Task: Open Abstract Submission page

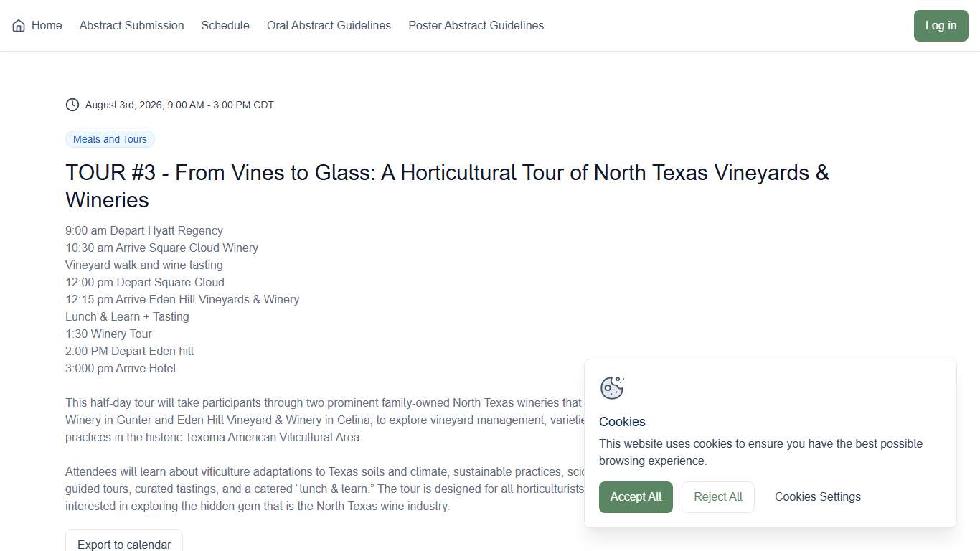Action: pyautogui.click(x=131, y=26)
